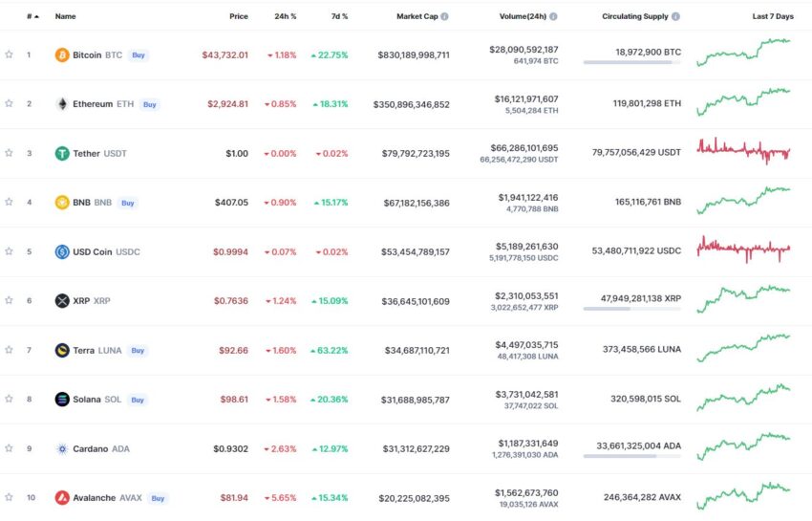Click the Cardano logo icon

62,449
